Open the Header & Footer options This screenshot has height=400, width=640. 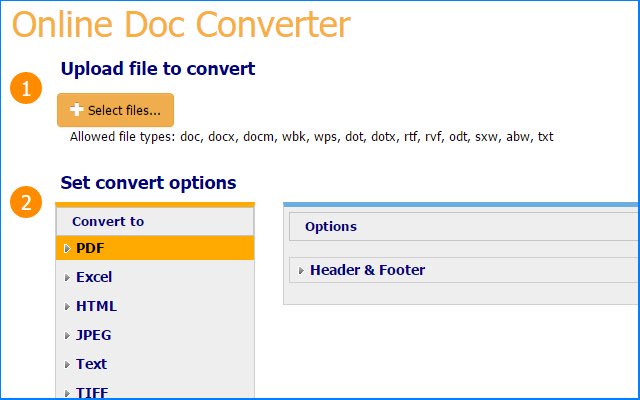pos(464,270)
